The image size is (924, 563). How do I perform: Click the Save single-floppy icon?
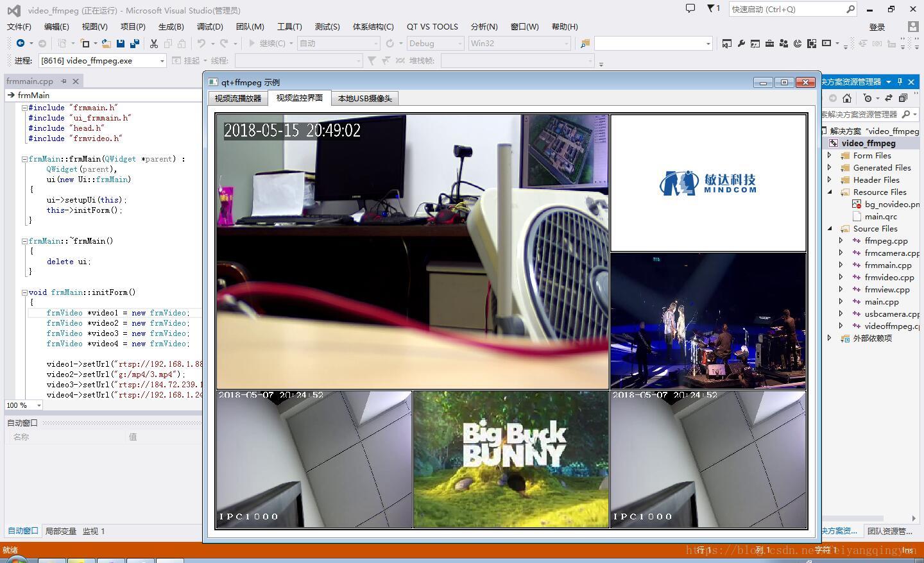point(121,44)
